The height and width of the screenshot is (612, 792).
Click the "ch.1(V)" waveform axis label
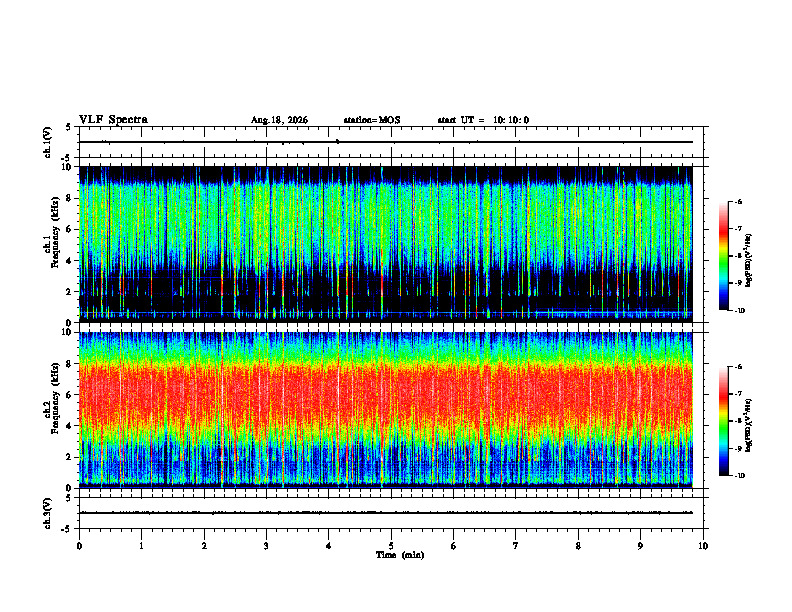pos(48,142)
